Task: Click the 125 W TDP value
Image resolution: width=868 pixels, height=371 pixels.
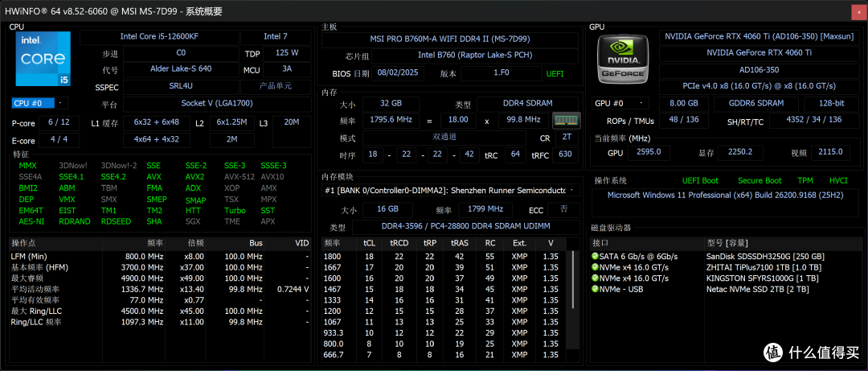Action: click(287, 53)
